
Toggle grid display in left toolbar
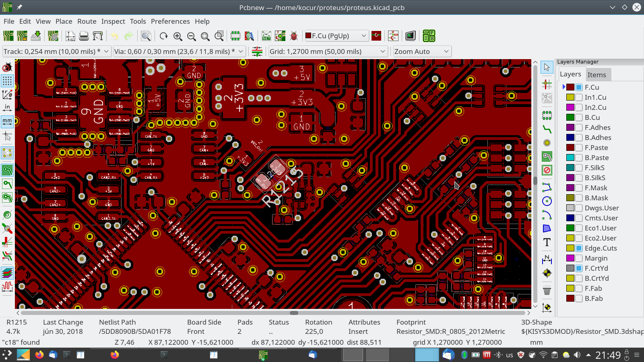pos(7,80)
